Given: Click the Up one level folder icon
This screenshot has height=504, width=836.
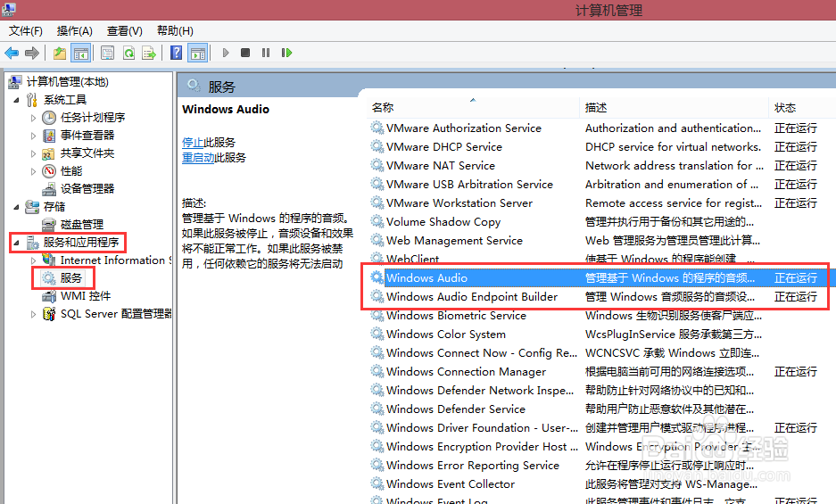Looking at the screenshot, I should pyautogui.click(x=60, y=53).
